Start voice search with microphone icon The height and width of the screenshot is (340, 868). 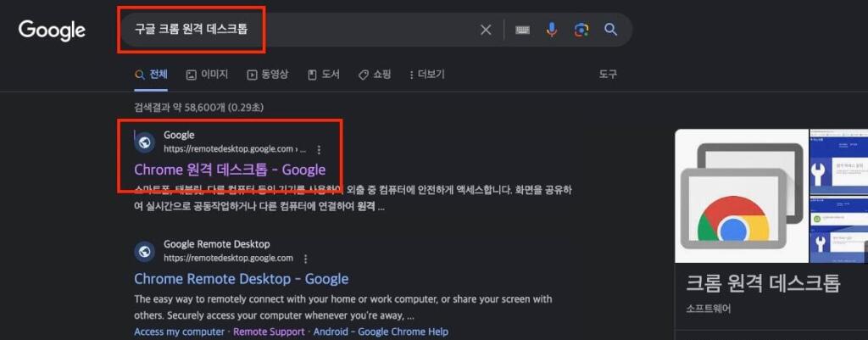(552, 30)
